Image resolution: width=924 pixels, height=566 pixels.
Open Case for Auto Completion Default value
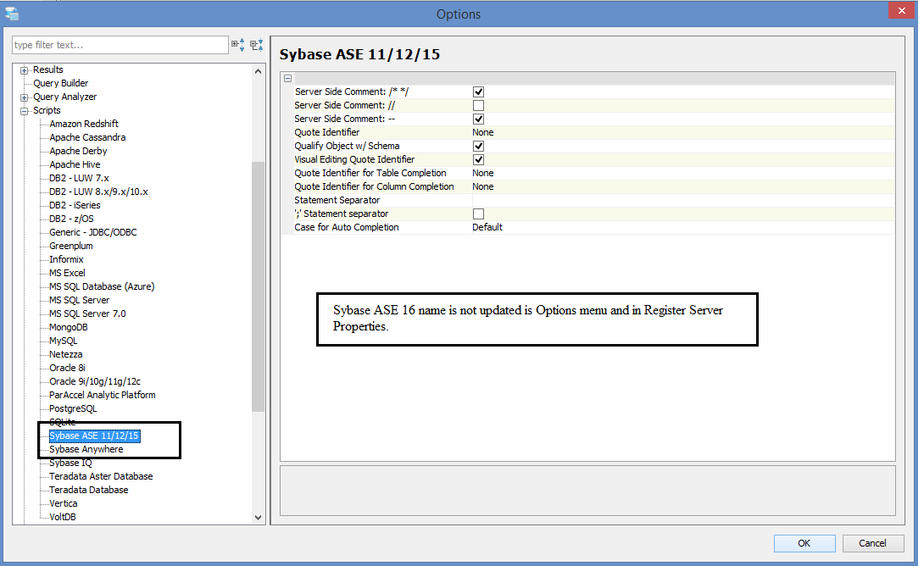tap(487, 227)
